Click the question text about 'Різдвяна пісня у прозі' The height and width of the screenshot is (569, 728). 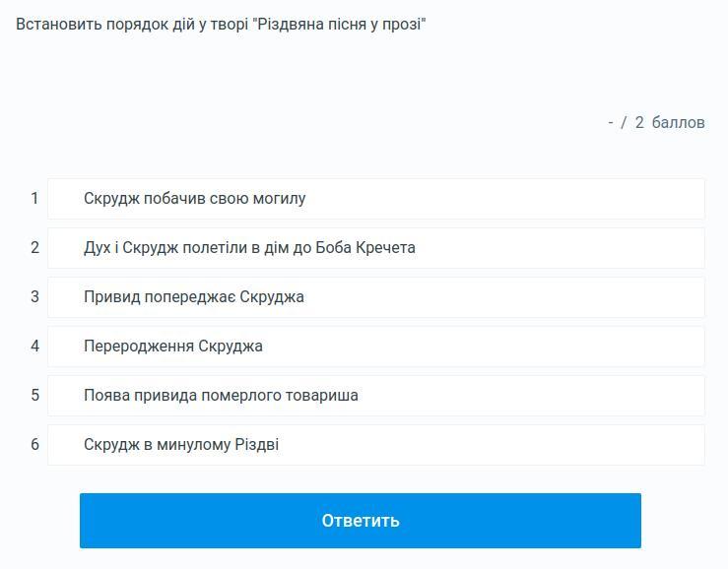click(221, 25)
